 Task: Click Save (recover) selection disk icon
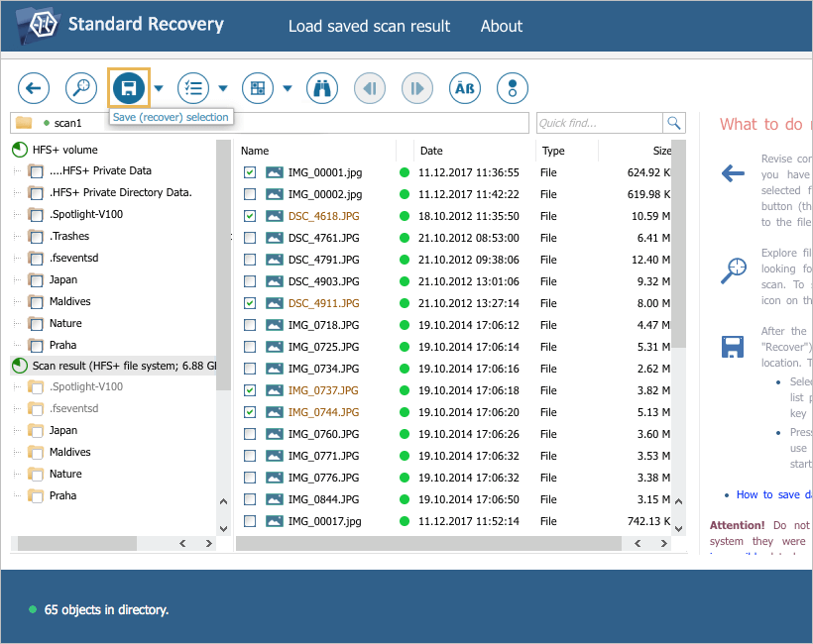[x=129, y=88]
